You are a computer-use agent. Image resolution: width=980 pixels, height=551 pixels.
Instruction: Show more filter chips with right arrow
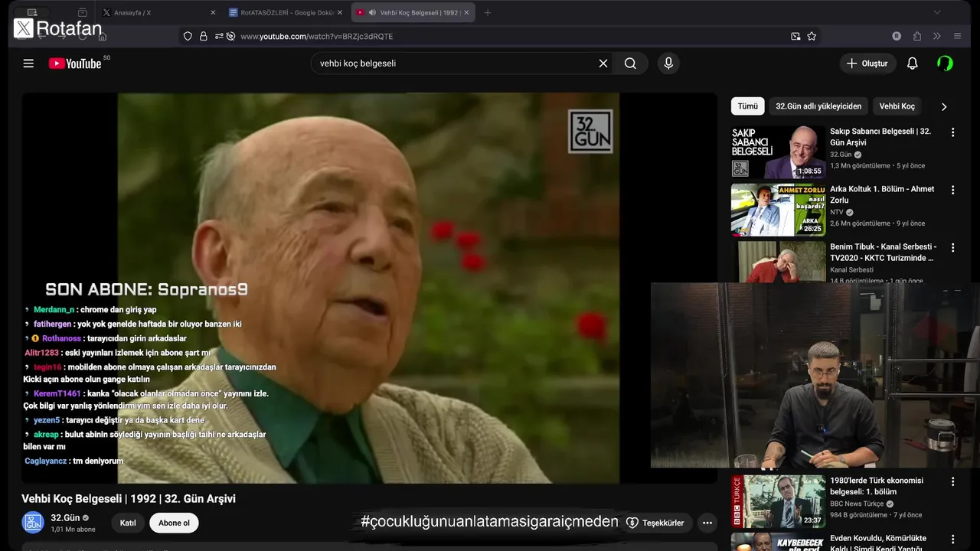point(944,106)
